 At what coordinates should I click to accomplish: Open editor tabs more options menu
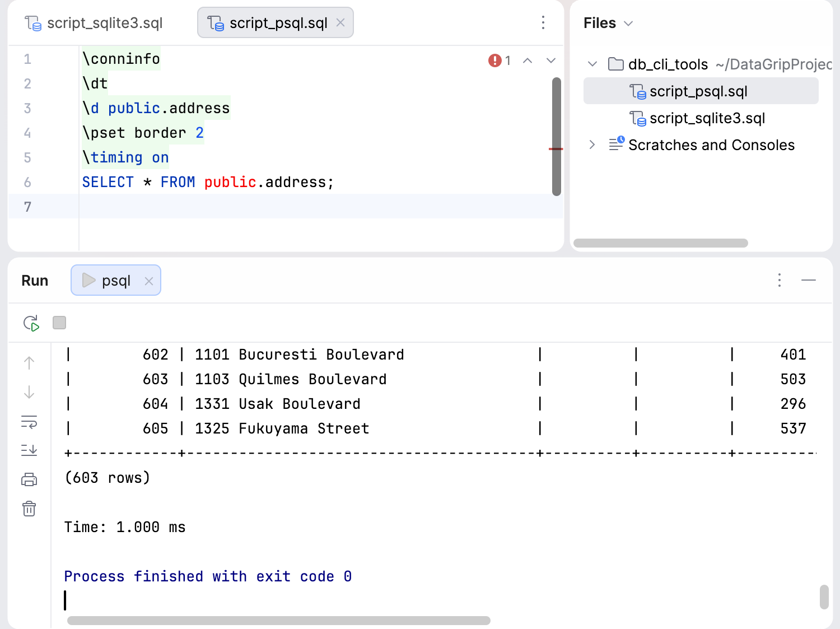pos(543,22)
